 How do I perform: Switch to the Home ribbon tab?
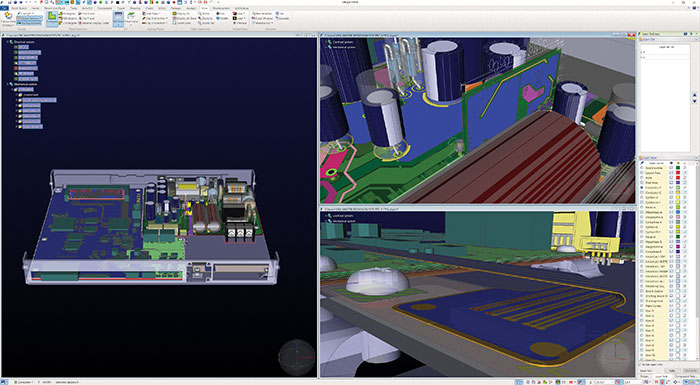coord(35,8)
